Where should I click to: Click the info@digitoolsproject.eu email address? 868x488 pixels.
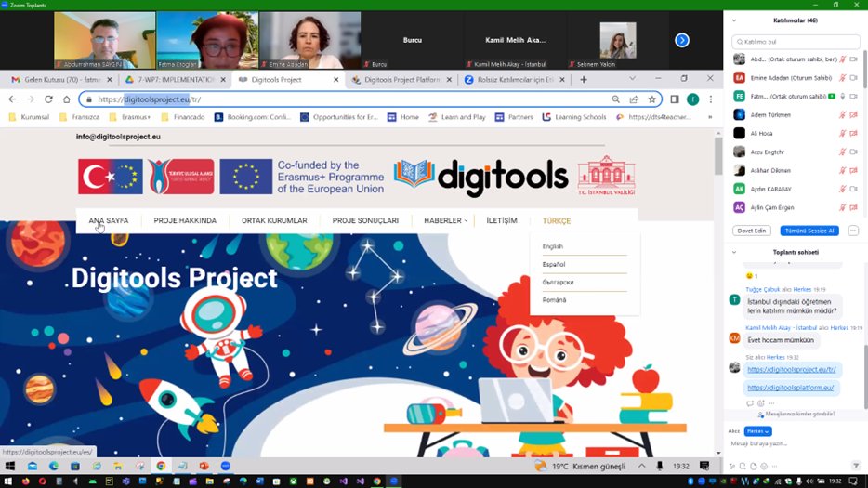pyautogui.click(x=118, y=137)
